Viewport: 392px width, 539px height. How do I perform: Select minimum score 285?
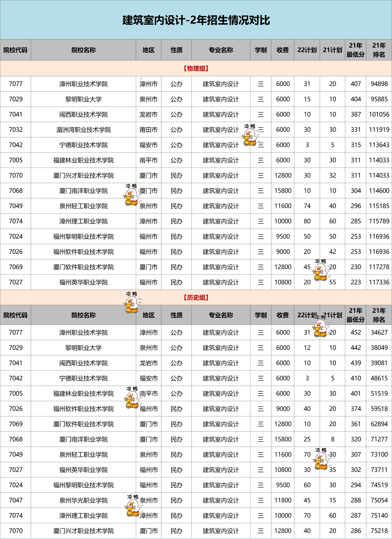pos(356,221)
